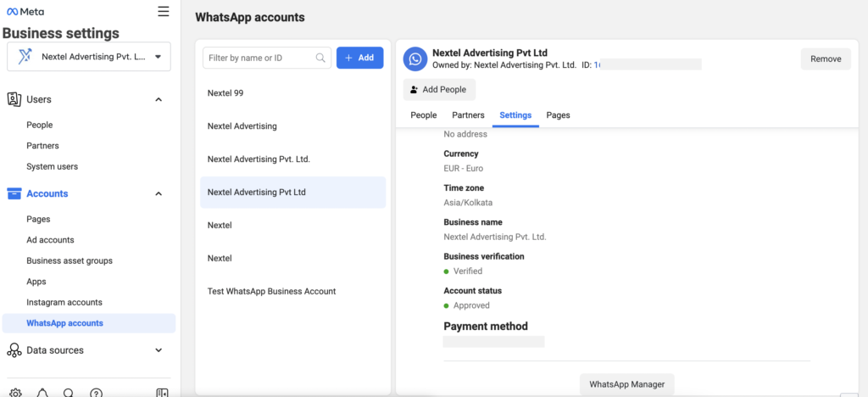Image resolution: width=868 pixels, height=397 pixels.
Task: Open Pages under Accounts in sidebar
Action: pos(38,219)
